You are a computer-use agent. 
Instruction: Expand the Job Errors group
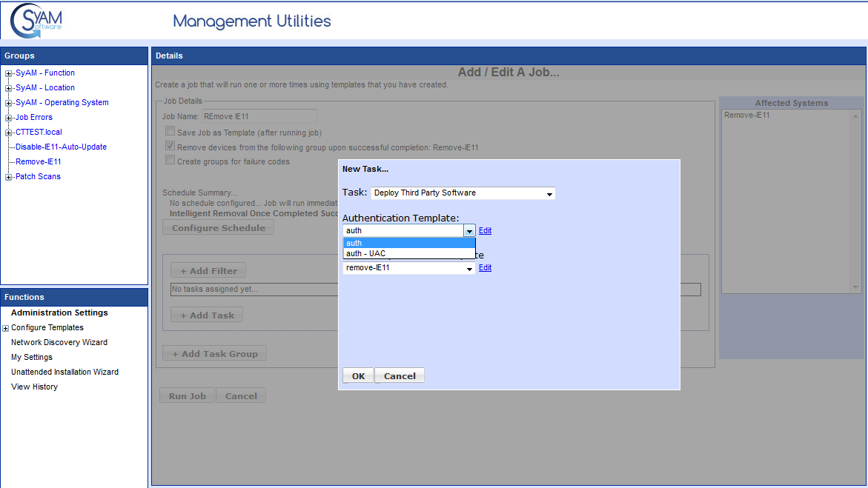click(x=8, y=118)
